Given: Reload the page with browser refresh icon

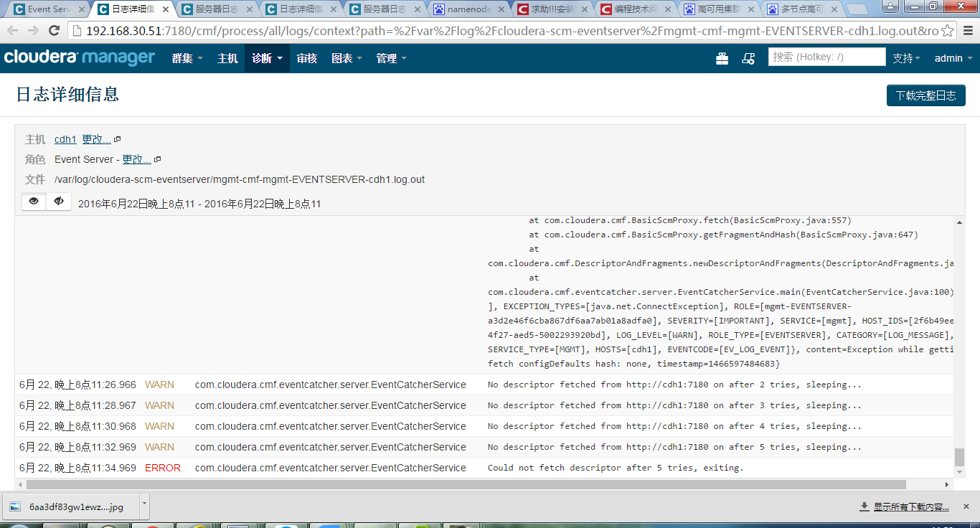Looking at the screenshot, I should [54, 31].
